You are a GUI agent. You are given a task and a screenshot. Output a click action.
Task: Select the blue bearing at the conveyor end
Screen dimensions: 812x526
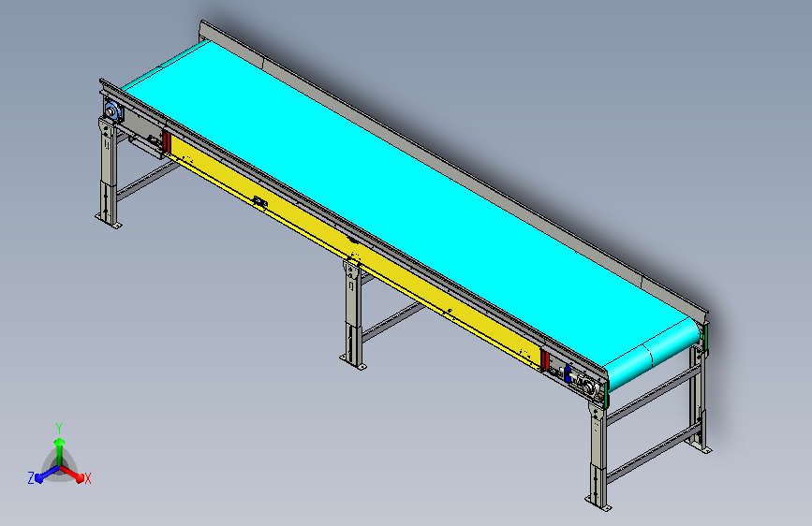[x=112, y=110]
